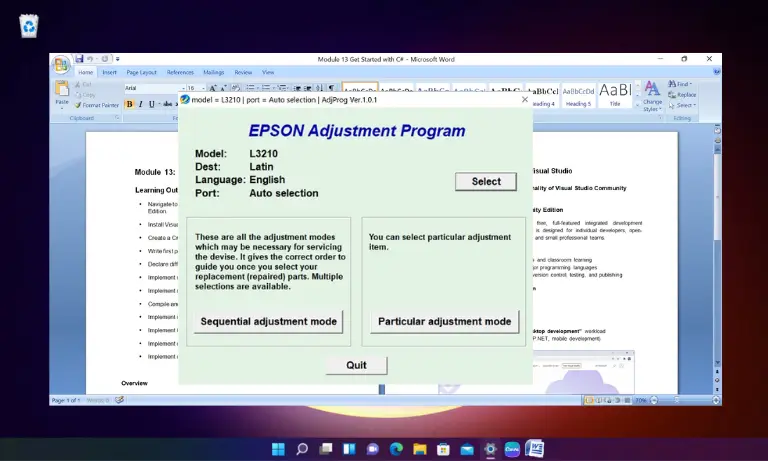
Task: Close the Epson AdjProg dialog
Action: [x=525, y=99]
